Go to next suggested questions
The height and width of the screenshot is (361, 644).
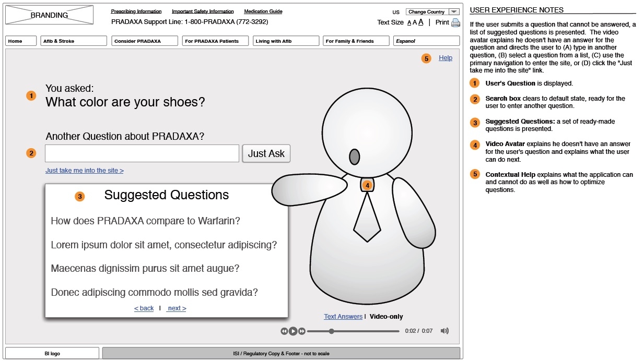177,308
